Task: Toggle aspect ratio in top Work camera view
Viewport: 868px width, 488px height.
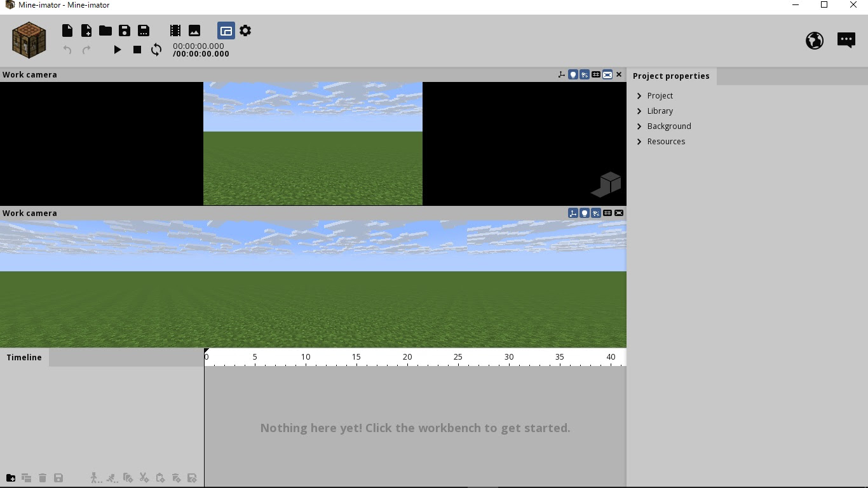Action: click(x=607, y=74)
